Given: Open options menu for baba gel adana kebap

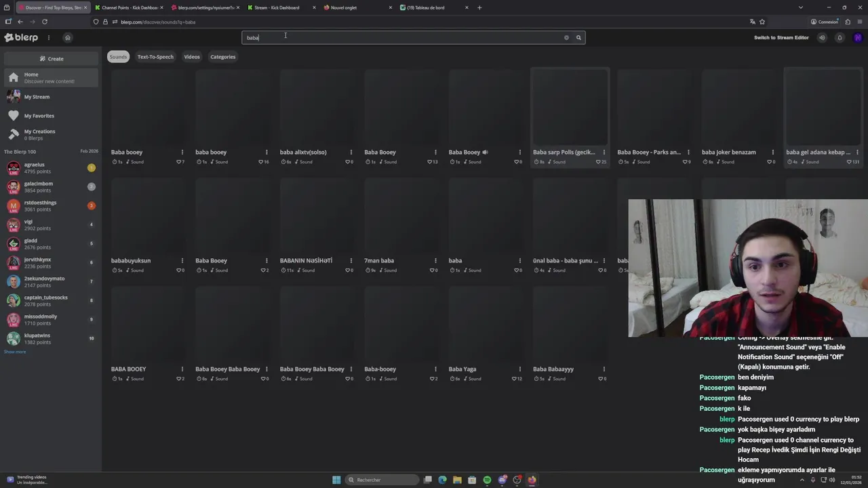Looking at the screenshot, I should click(857, 152).
